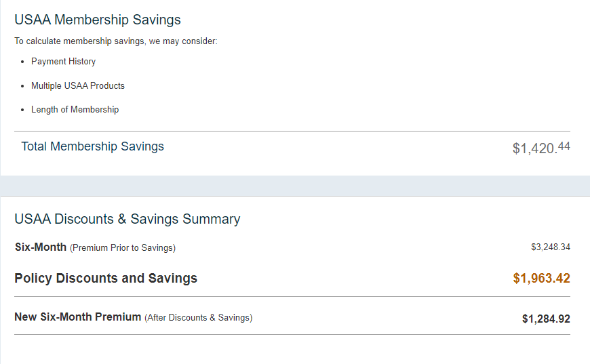Click the $1,420.44 total membership savings amount

coord(540,147)
